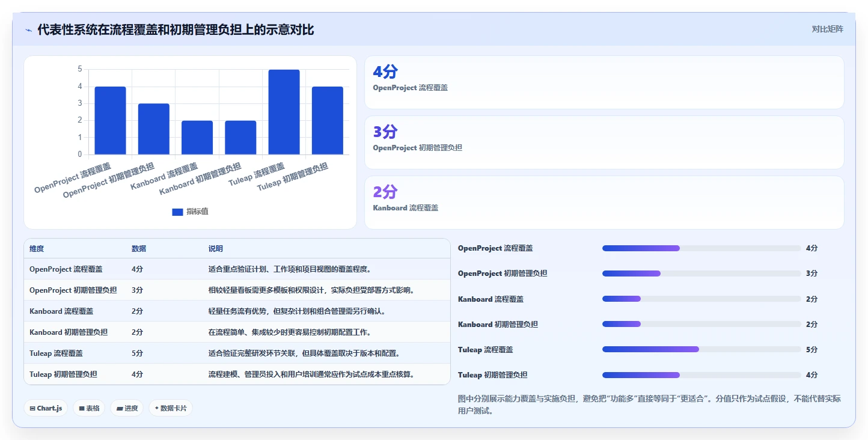Select the 2分 Kanboard 流程覆盖 data card
This screenshot has height=440, width=868.
click(604, 203)
